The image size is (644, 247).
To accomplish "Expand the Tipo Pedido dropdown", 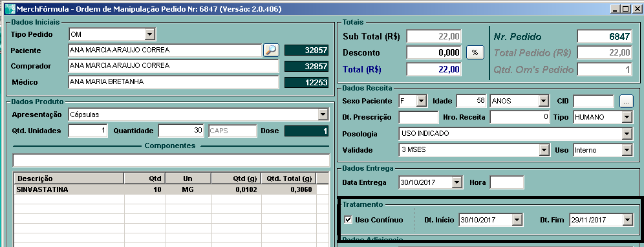I will [x=150, y=34].
